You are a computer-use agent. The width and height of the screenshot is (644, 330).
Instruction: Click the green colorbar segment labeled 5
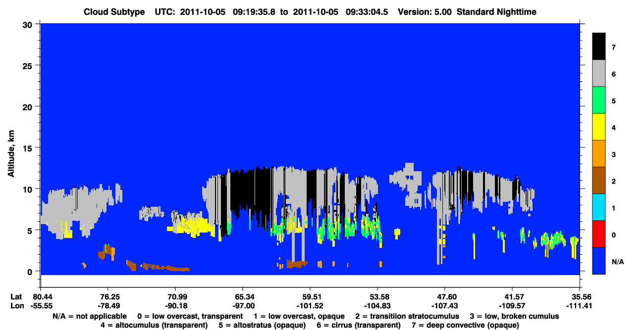point(599,100)
